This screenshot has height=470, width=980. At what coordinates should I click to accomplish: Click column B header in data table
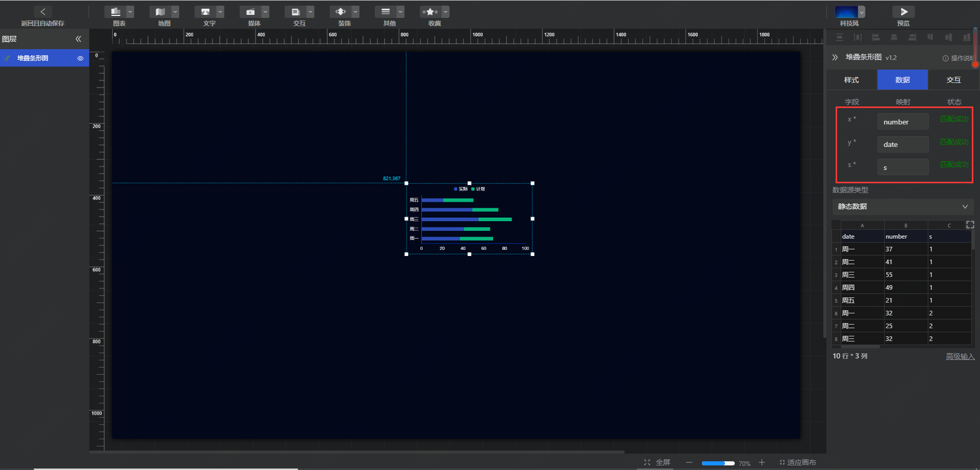(906, 225)
